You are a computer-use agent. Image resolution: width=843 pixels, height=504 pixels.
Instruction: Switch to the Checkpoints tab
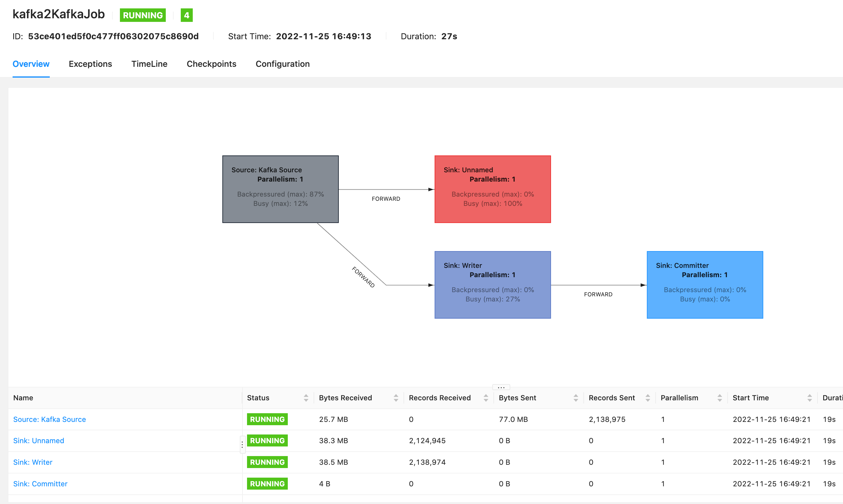coord(211,64)
